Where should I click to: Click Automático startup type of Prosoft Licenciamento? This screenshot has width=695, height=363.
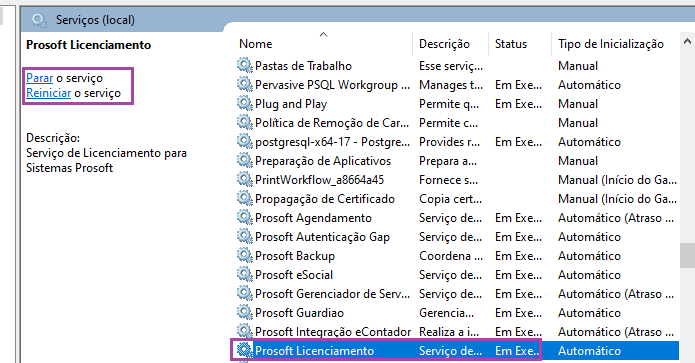click(589, 351)
